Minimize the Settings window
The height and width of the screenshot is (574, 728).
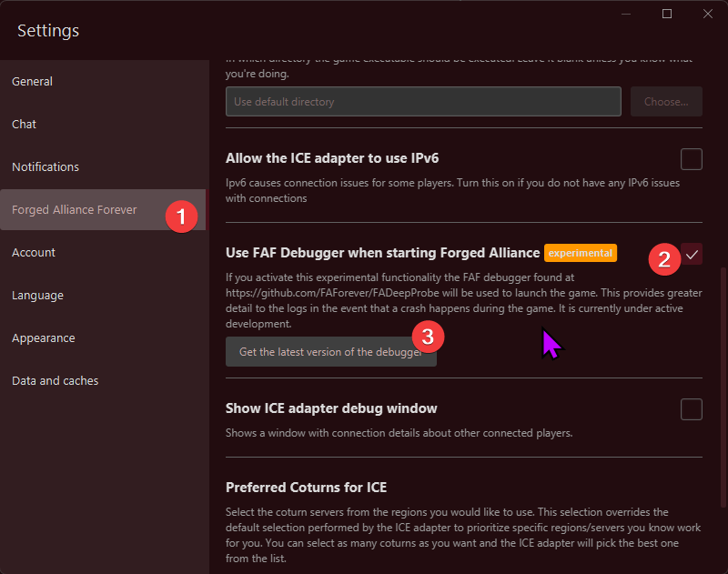pyautogui.click(x=626, y=14)
